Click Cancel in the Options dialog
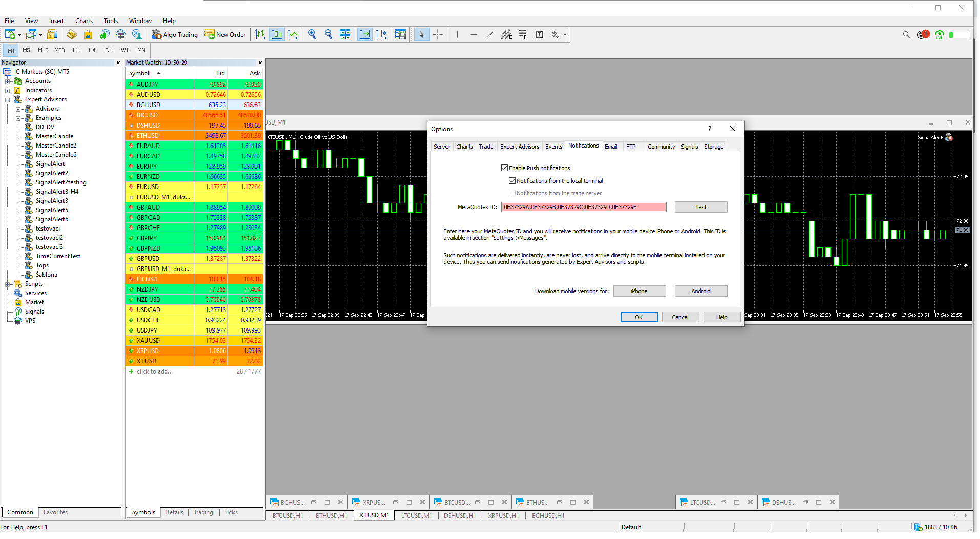Image resolution: width=980 pixels, height=539 pixels. [680, 317]
